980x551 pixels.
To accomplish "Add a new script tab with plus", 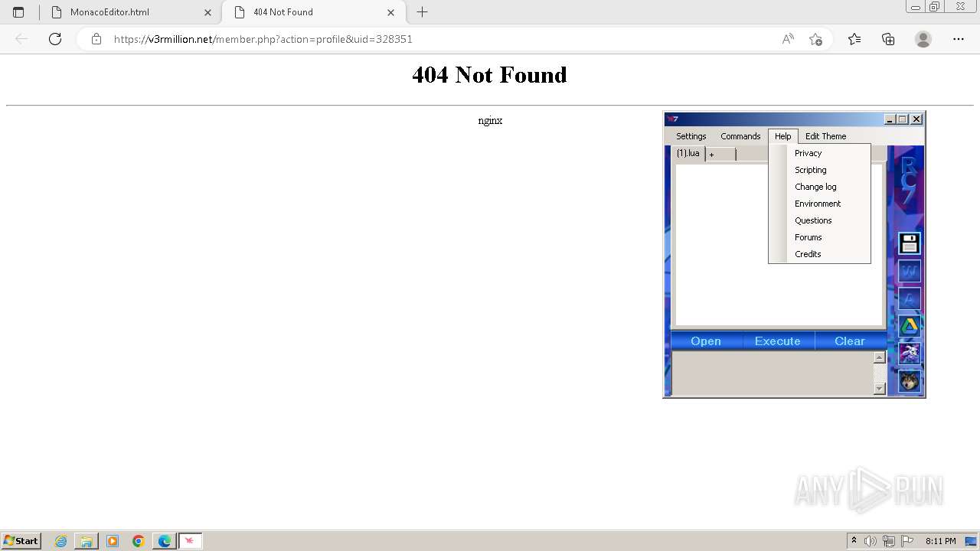I will pyautogui.click(x=720, y=155).
